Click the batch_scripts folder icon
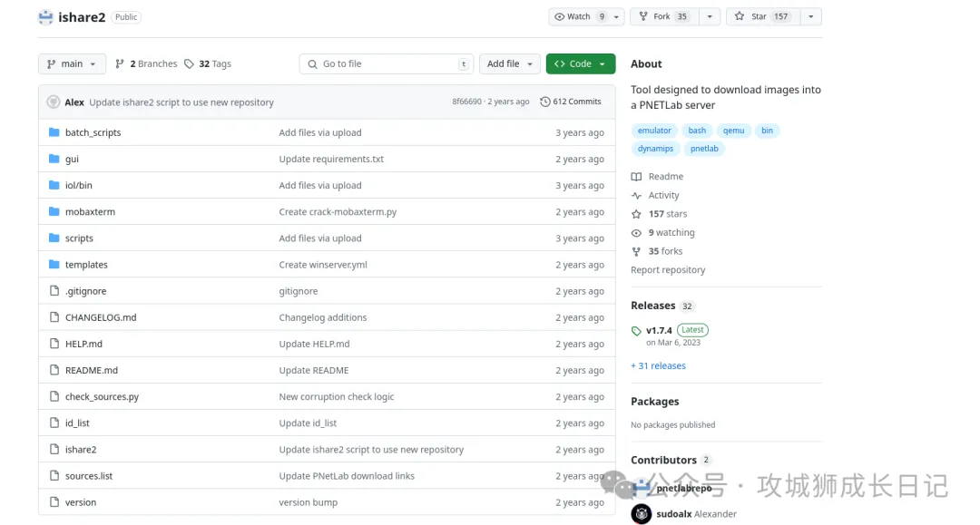 click(54, 132)
